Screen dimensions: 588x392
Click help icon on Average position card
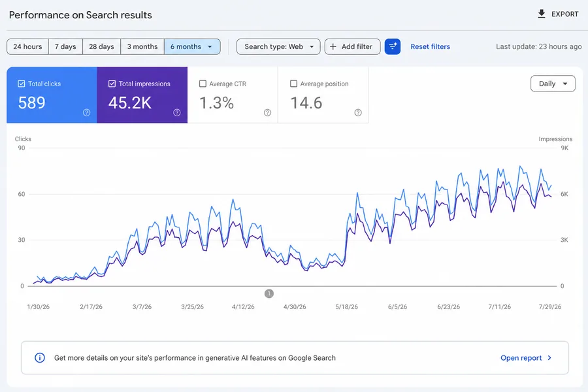click(358, 112)
